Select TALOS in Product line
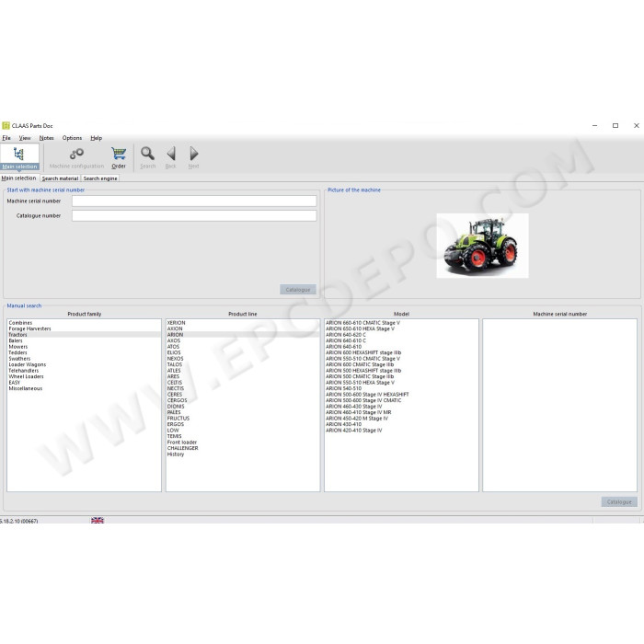644x644 pixels. (x=243, y=364)
